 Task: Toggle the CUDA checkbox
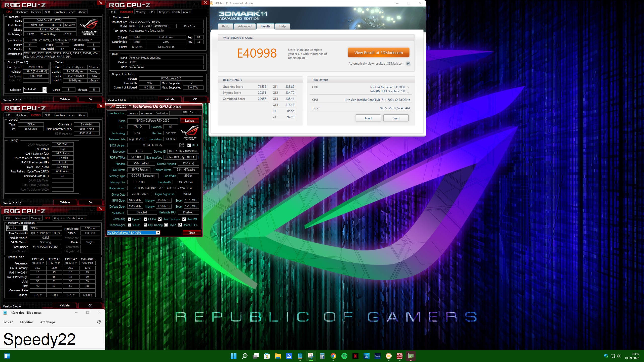coord(145,219)
